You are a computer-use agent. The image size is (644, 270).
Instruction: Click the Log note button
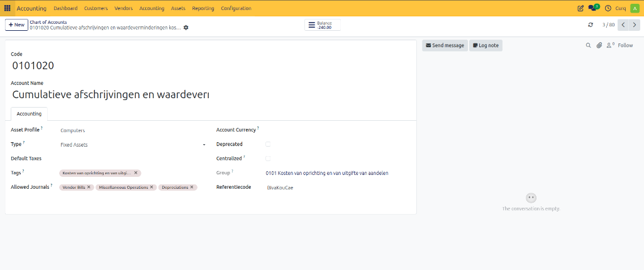coord(486,45)
